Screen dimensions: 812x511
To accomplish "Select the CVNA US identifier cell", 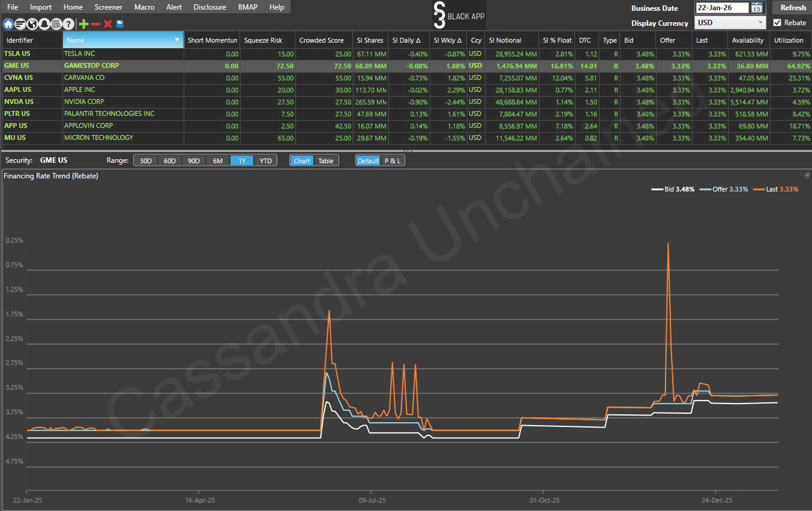I will [x=32, y=77].
